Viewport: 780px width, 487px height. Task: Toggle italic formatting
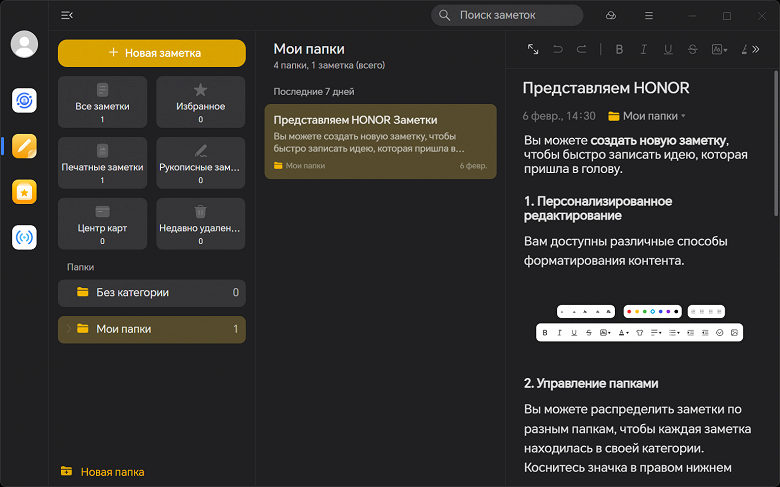[x=643, y=49]
